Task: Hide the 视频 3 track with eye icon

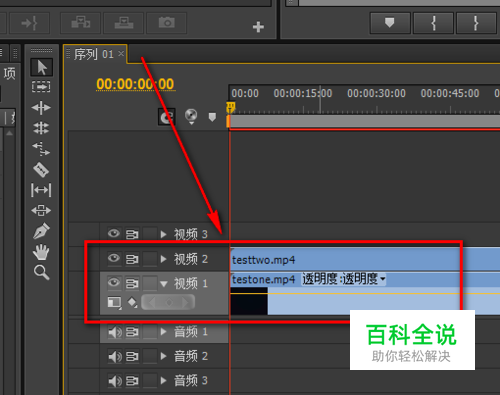Action: 114,233
